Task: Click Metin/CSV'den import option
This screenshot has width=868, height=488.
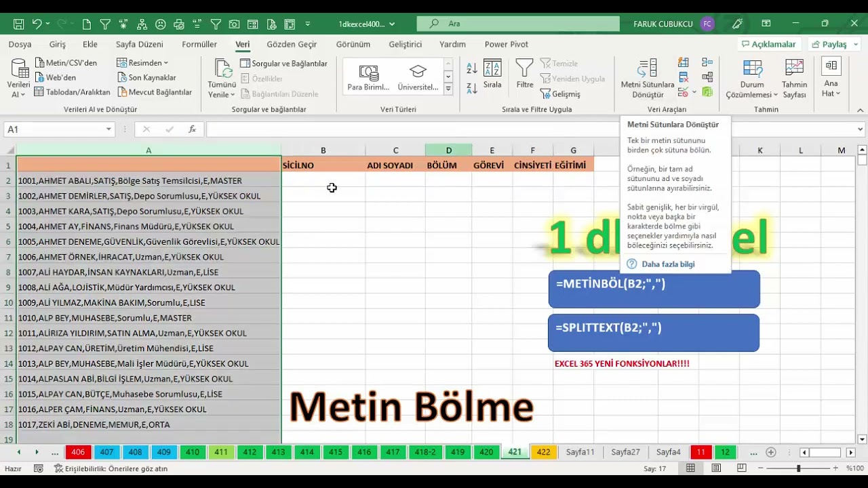Action: point(66,63)
